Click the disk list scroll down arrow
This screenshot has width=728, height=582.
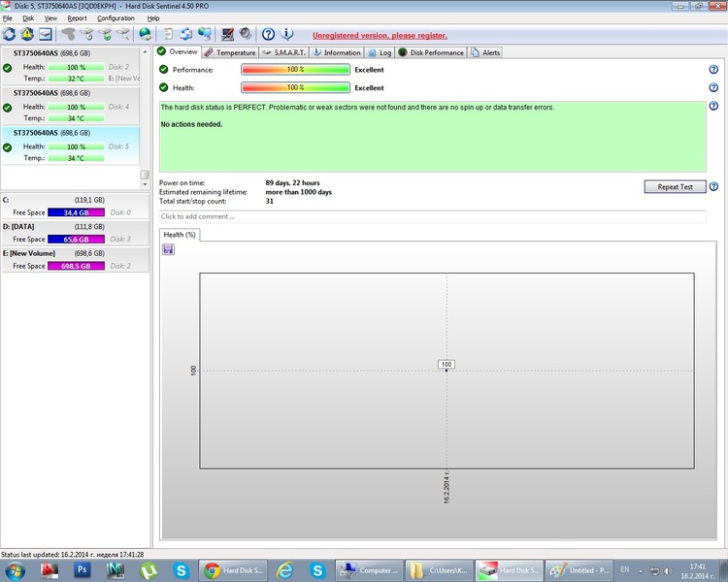coord(145,184)
